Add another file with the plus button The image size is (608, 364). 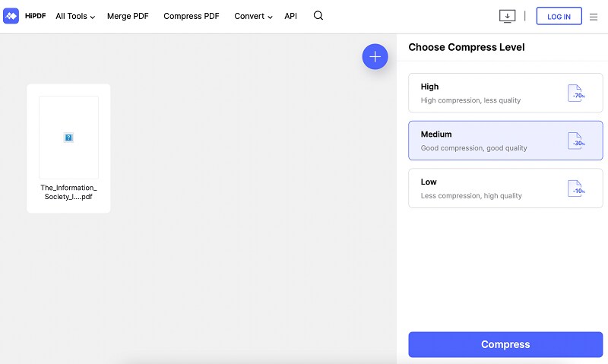point(375,56)
